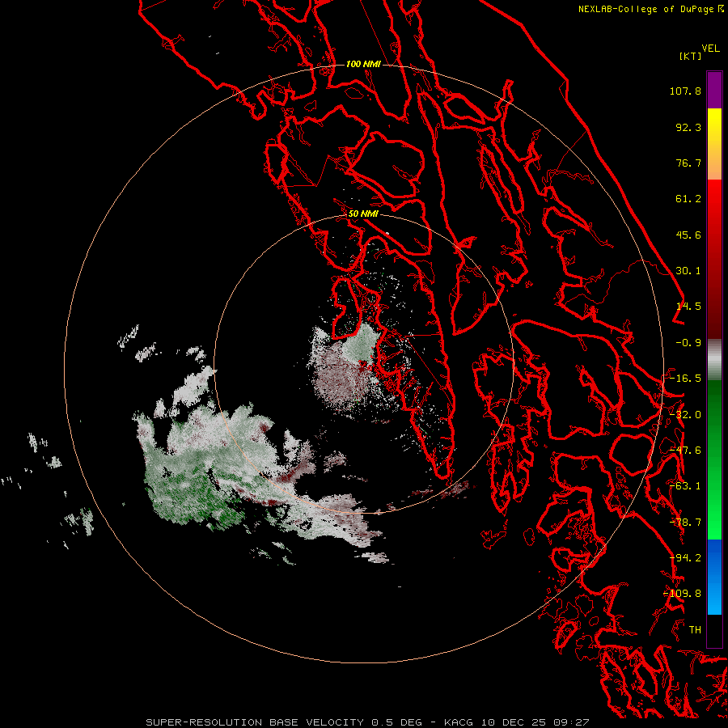Click the 14.5 velocity scale value

688,307
